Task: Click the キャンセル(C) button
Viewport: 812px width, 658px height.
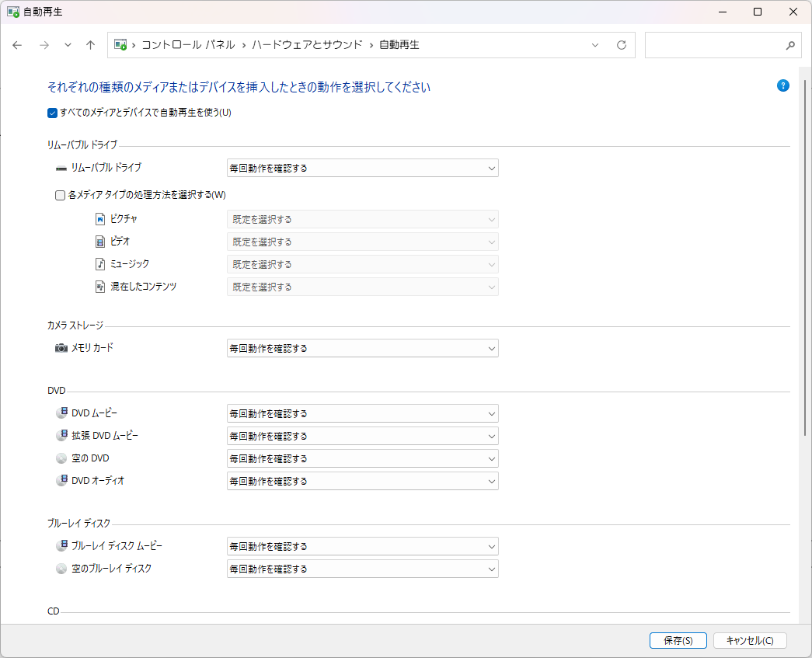Action: [x=750, y=641]
